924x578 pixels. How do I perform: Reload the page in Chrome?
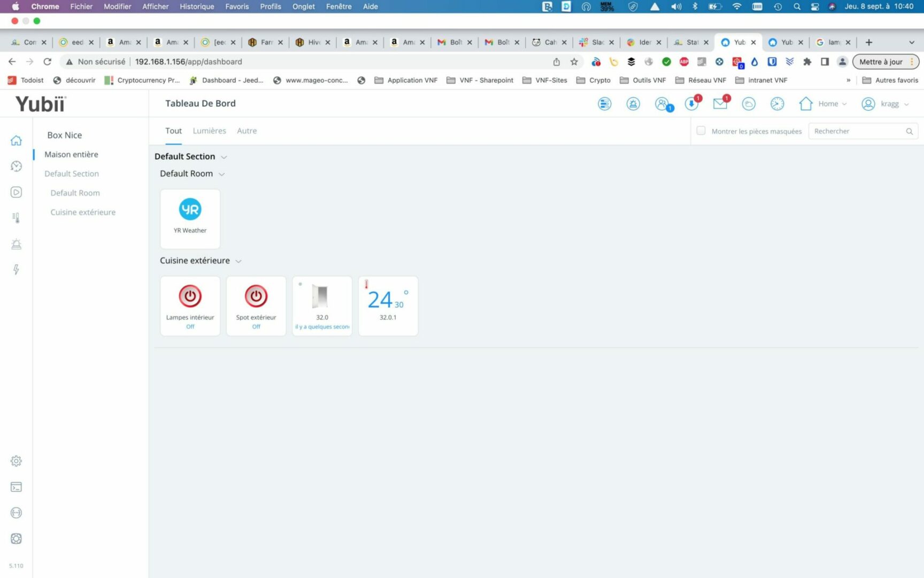[47, 62]
